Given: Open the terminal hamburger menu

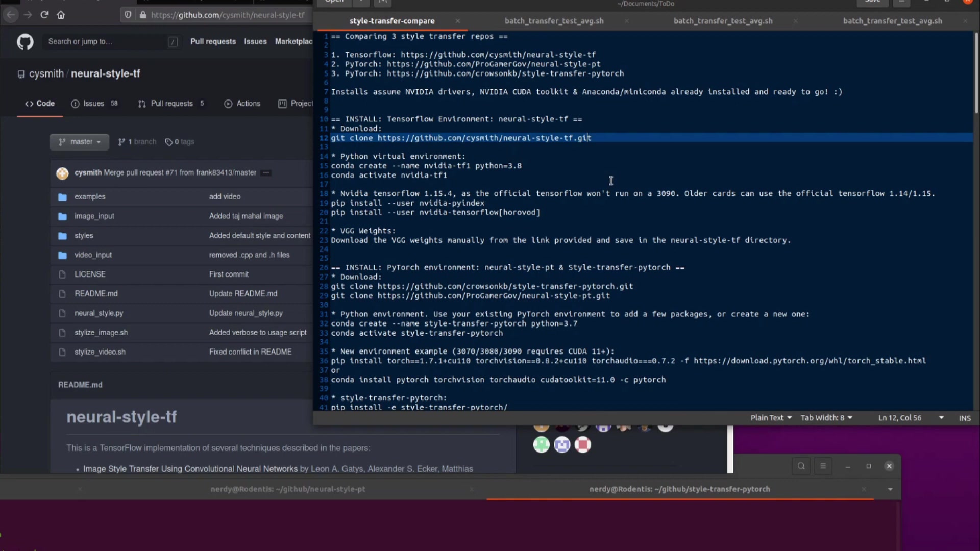Looking at the screenshot, I should (x=823, y=466).
